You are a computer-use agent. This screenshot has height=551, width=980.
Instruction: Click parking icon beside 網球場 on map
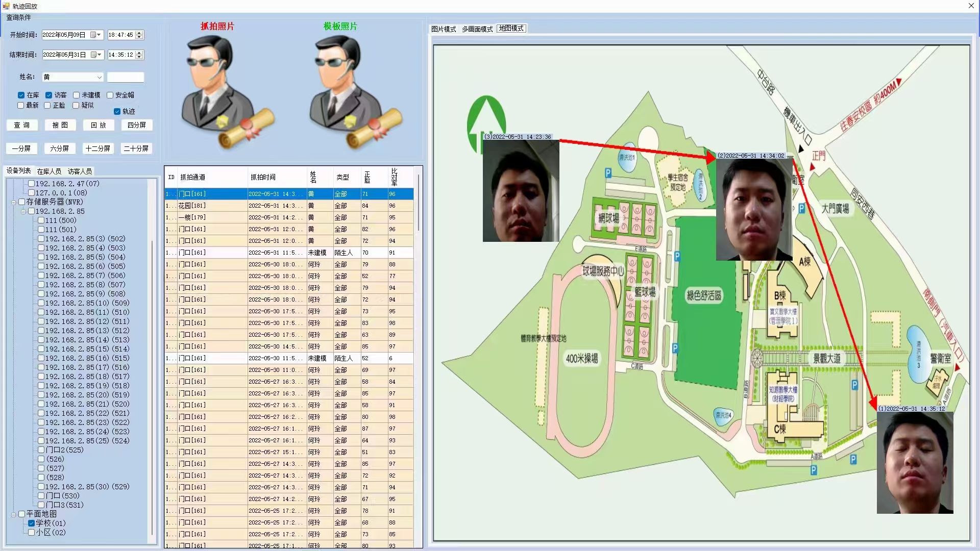608,173
